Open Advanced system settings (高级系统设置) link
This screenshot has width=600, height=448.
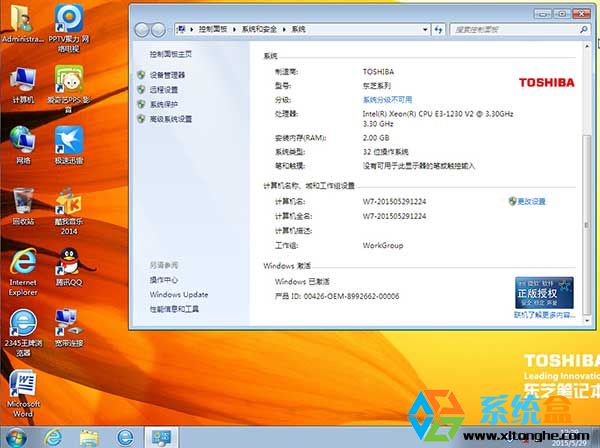click(171, 119)
